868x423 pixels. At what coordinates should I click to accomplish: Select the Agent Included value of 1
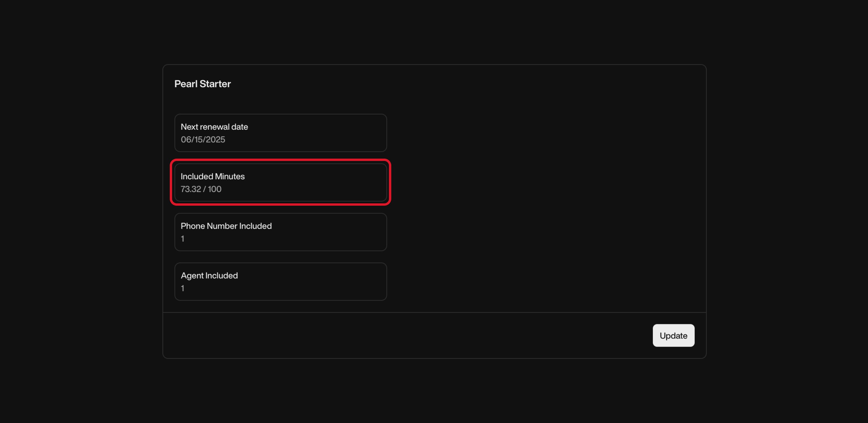182,288
